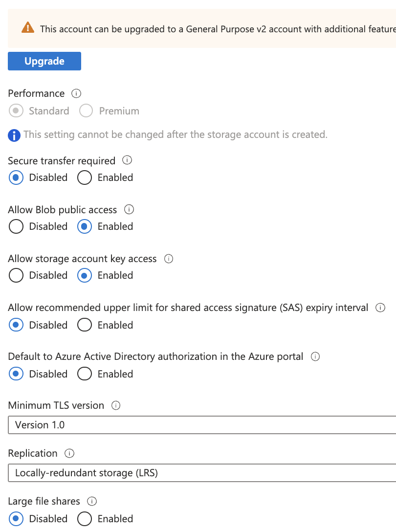The image size is (396, 532).
Task: Enable Azure Active Directory authorization default
Action: (x=85, y=374)
